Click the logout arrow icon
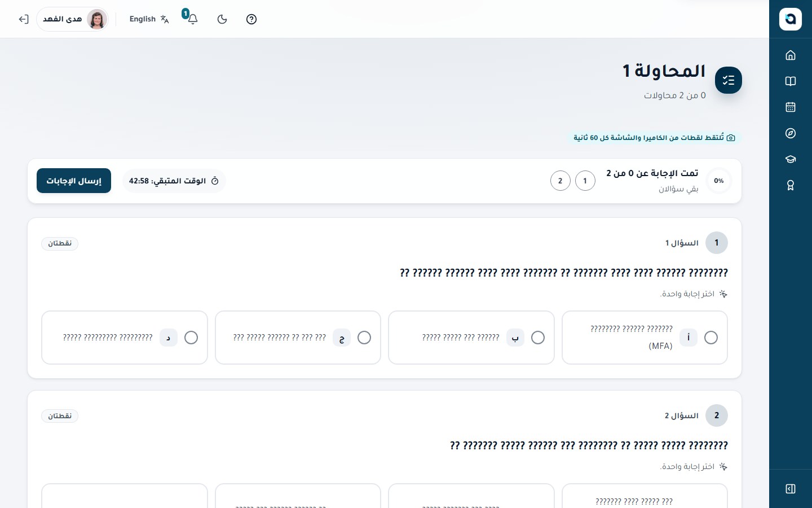 (23, 19)
